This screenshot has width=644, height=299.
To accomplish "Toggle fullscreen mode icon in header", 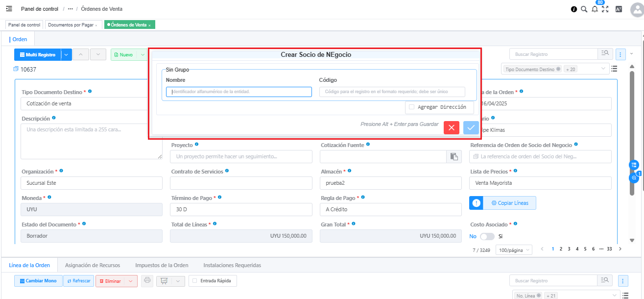I will coord(605,9).
